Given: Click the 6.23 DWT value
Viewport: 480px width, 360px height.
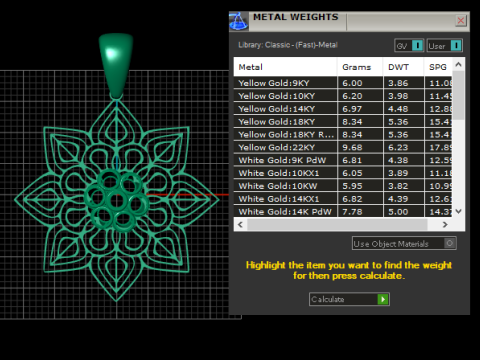Looking at the screenshot, I should (398, 147).
